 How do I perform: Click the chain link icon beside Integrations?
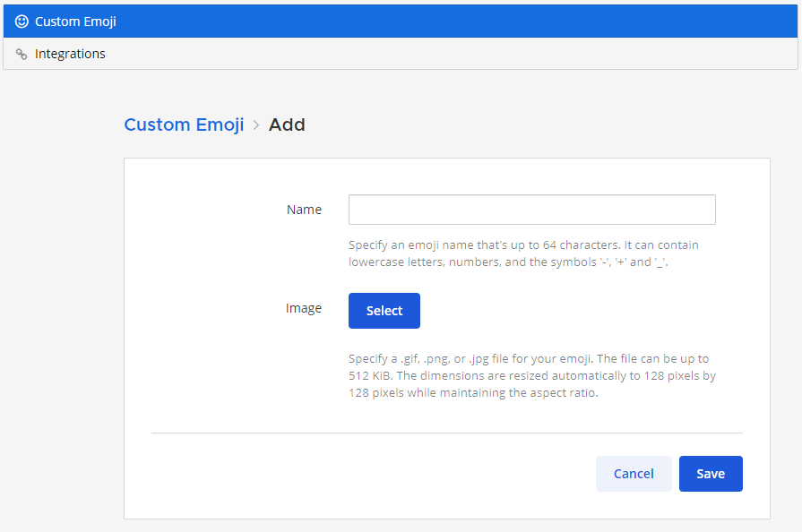point(22,54)
